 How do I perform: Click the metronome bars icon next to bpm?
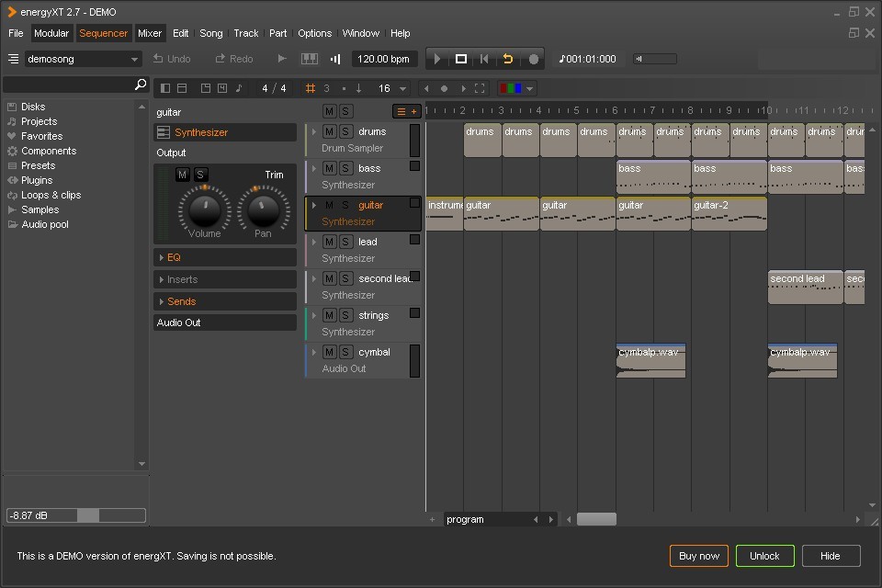(x=335, y=59)
